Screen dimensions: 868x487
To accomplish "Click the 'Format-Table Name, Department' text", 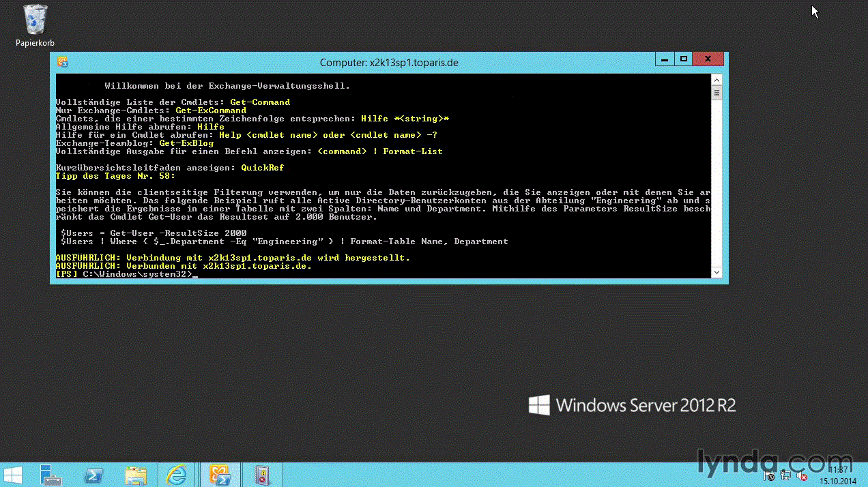I will click(429, 241).
